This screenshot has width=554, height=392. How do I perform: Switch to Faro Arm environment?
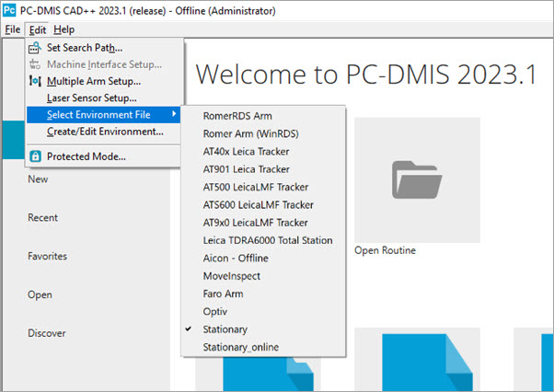[224, 294]
